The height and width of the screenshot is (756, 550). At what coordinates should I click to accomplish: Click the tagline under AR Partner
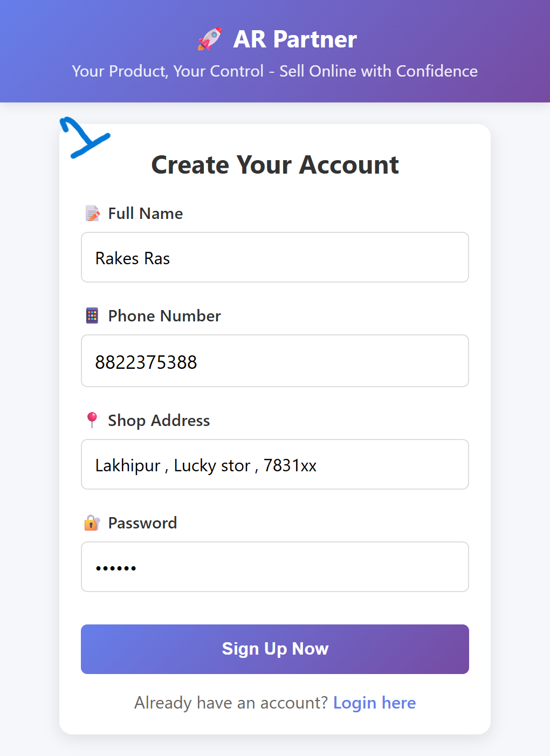point(275,71)
